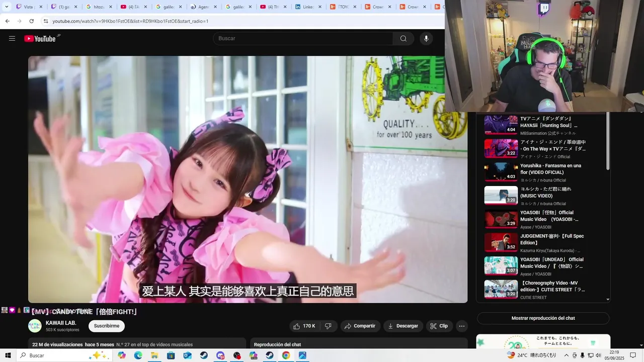Open the Photos app taskbar icon

click(302, 355)
